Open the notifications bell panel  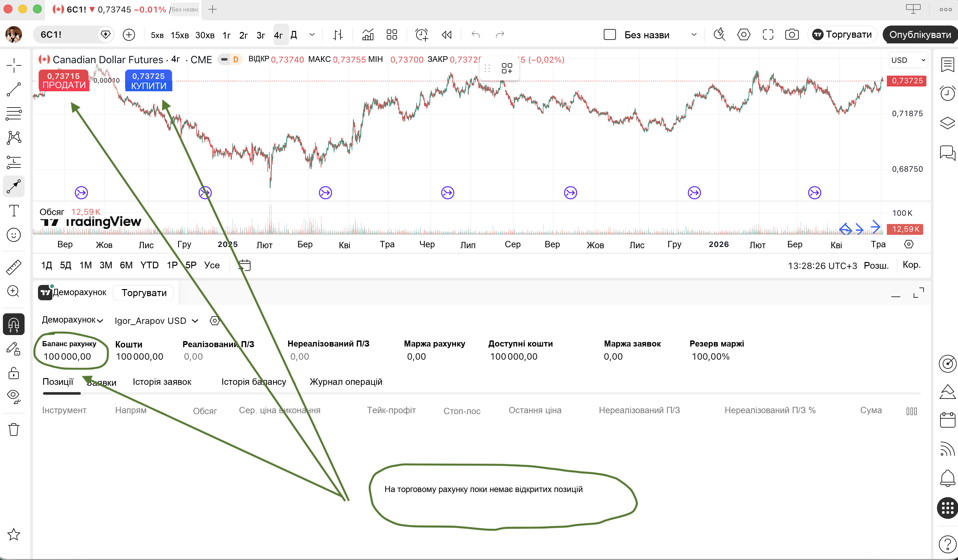point(947,478)
